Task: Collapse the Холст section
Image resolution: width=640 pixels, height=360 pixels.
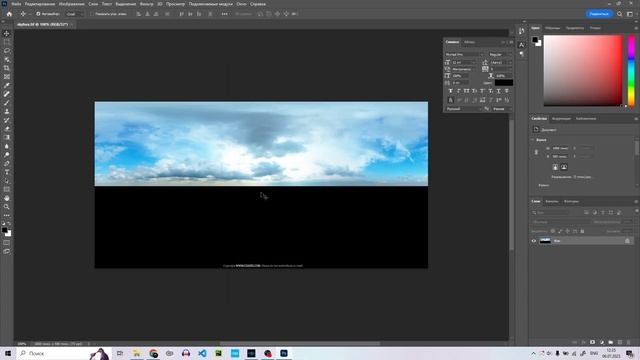Action: click(533, 140)
